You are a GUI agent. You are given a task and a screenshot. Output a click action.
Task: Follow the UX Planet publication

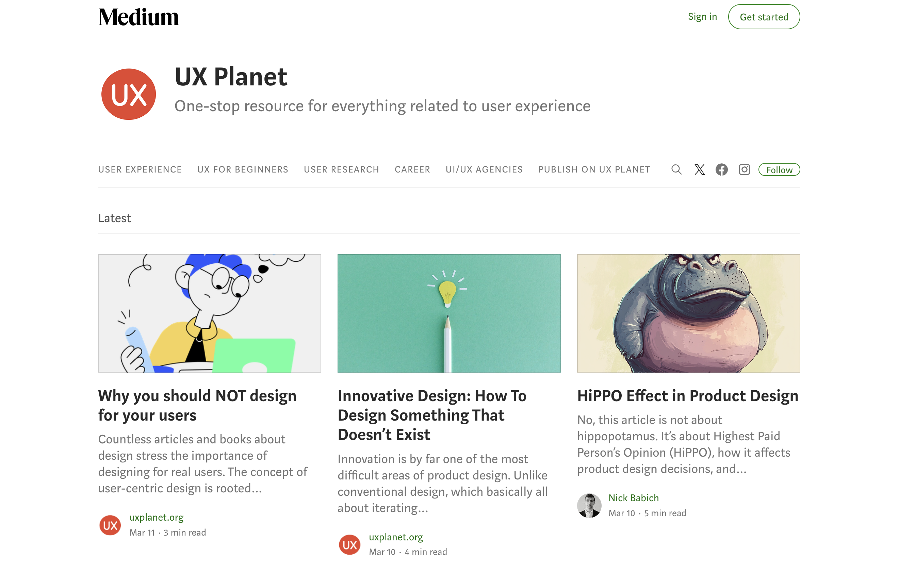click(779, 169)
